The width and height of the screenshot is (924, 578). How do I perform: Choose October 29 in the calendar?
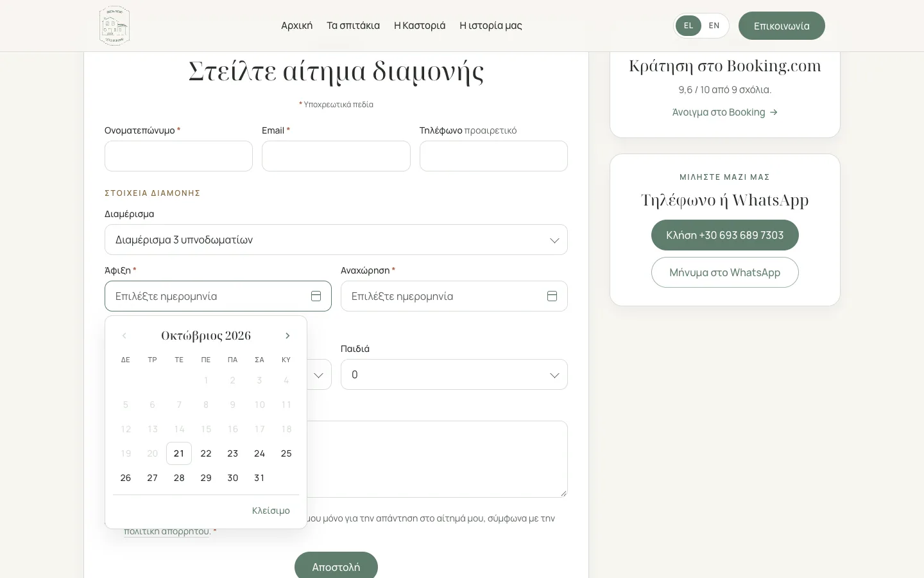click(206, 478)
